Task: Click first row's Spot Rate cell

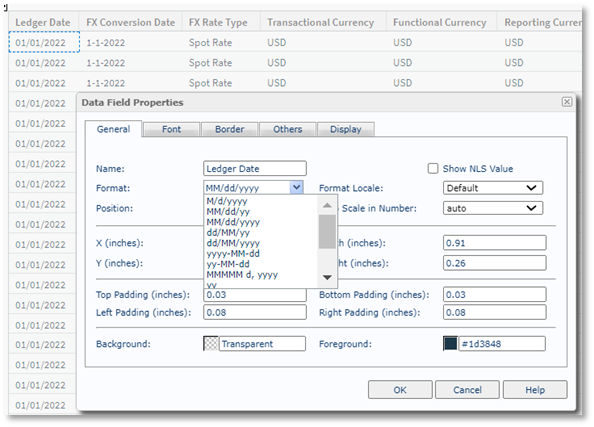Action: (210, 42)
